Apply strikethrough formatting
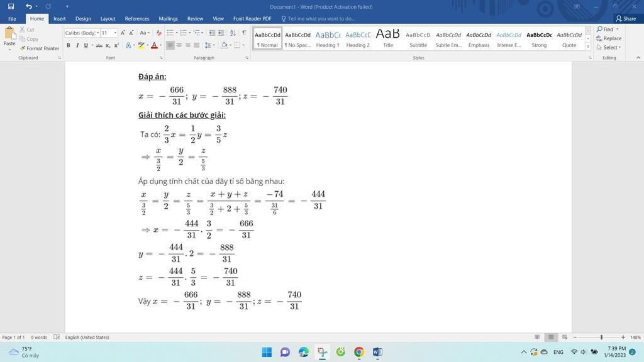 (100, 45)
